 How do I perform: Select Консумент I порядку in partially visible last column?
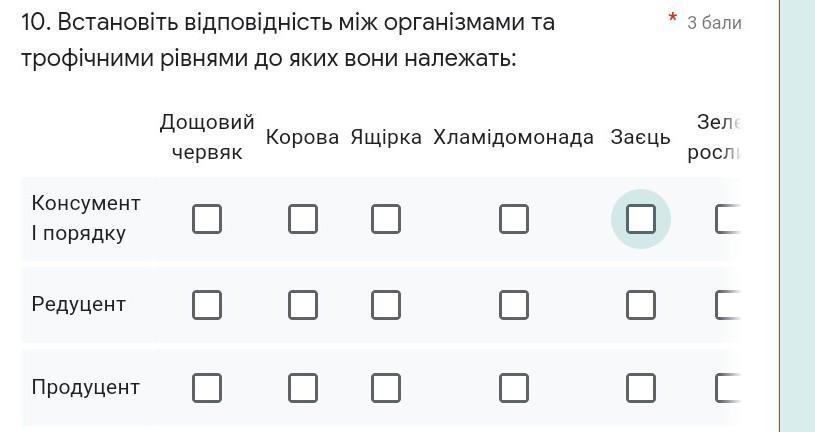click(x=728, y=219)
